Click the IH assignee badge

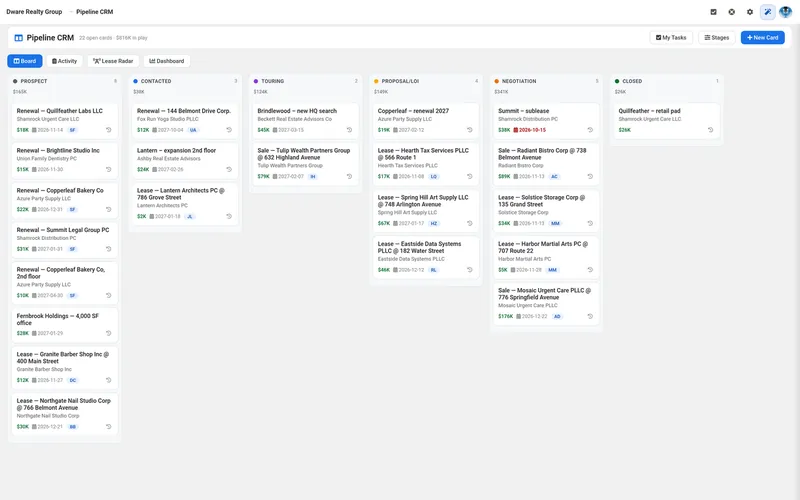(x=313, y=177)
